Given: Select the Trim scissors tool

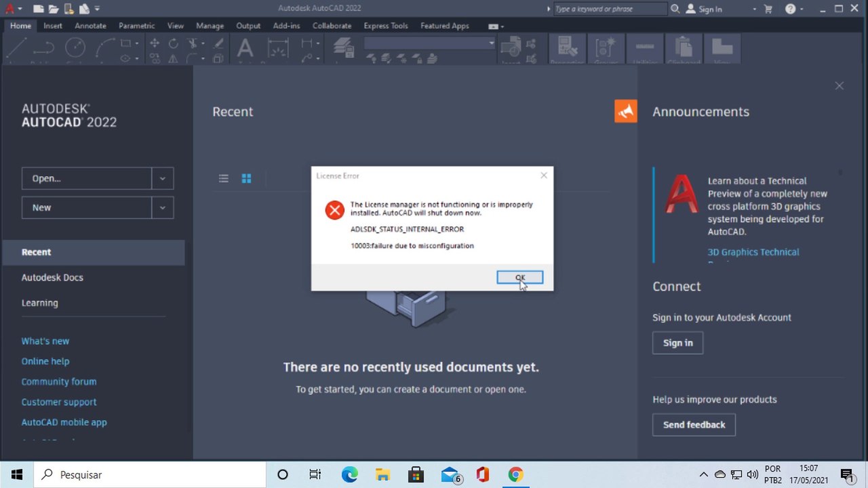Looking at the screenshot, I should (193, 43).
